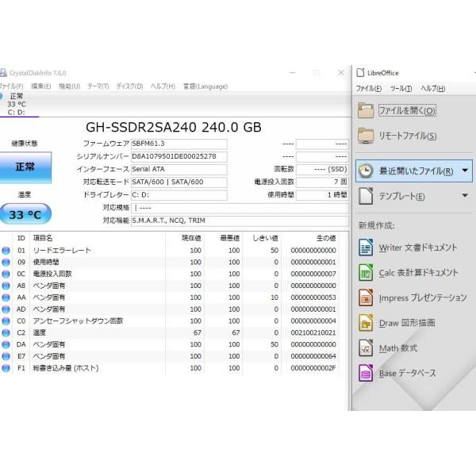Viewport: 476px width, 476px height.
Task: Expand the テンプレート dropdown arrow
Action: point(465,195)
